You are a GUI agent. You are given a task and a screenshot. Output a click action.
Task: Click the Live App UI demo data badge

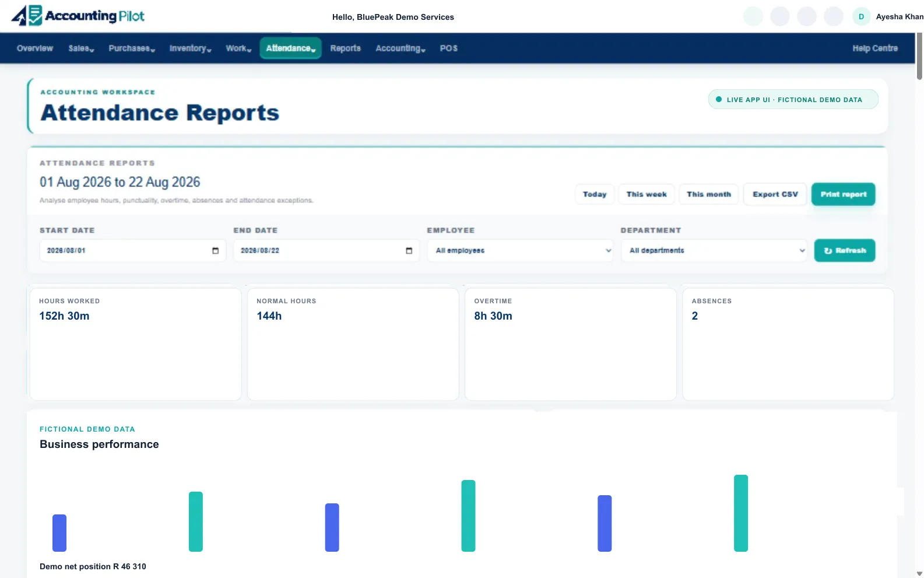[793, 99]
